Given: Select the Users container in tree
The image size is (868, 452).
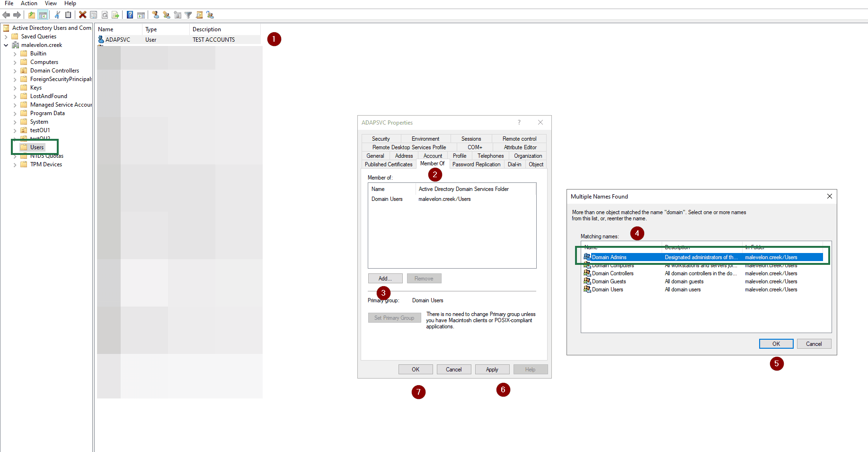Looking at the screenshot, I should tap(37, 147).
